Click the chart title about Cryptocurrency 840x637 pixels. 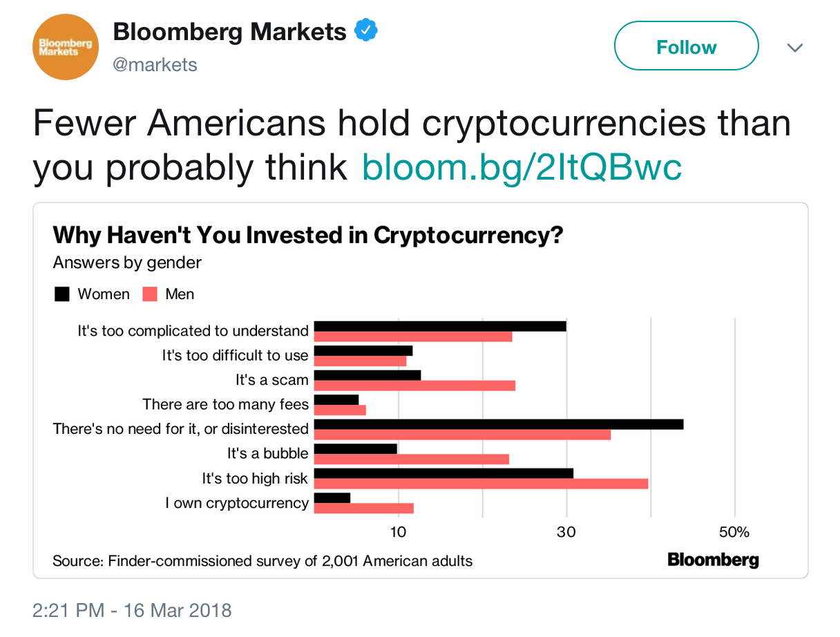click(x=308, y=235)
